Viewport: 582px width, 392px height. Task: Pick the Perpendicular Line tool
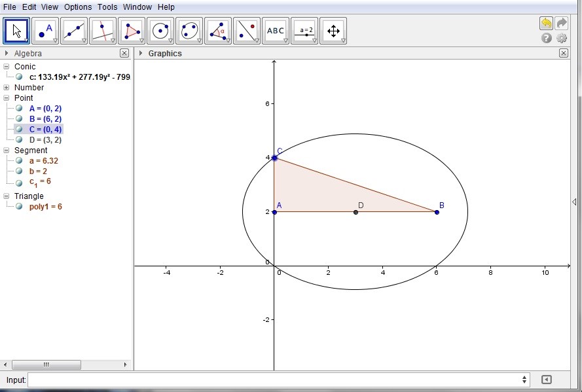point(103,30)
